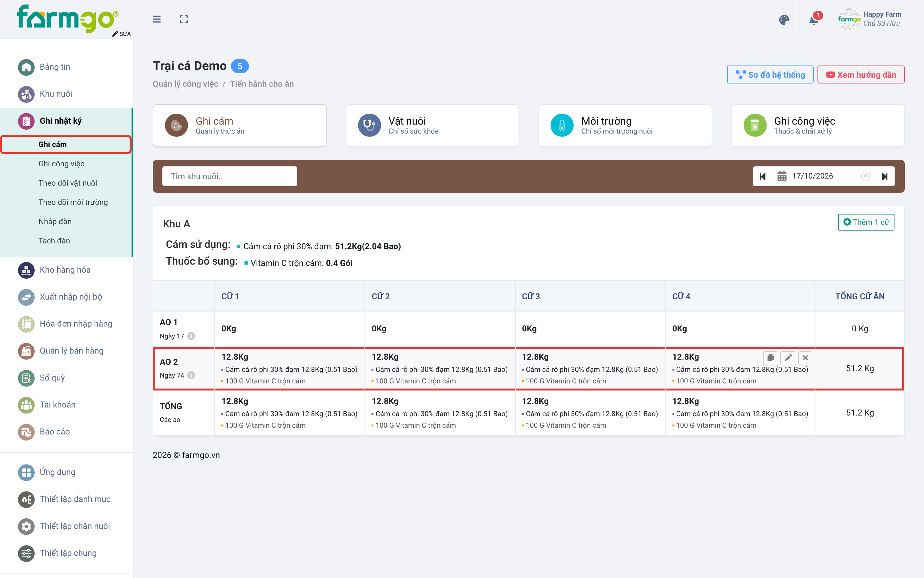
Task: Go to next day arrow
Action: click(x=885, y=176)
